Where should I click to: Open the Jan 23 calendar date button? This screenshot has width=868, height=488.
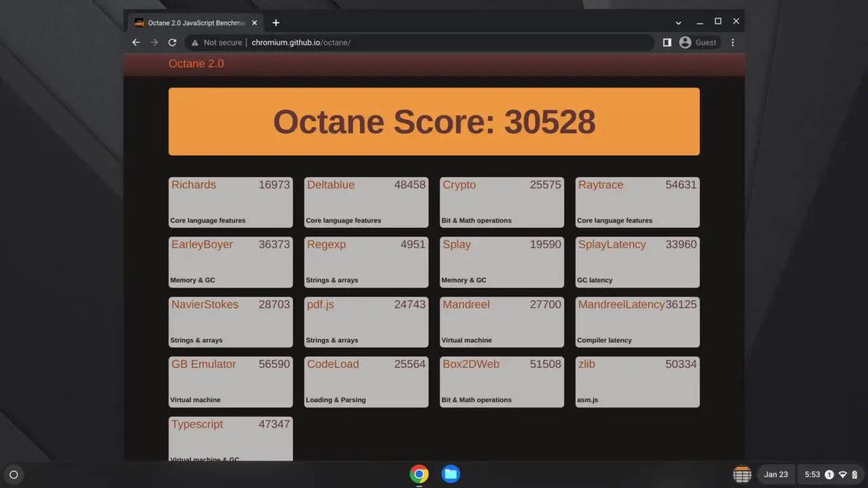(776, 474)
